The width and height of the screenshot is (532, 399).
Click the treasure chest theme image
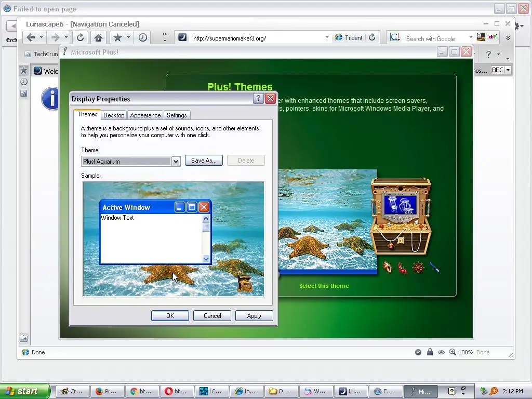[x=401, y=216]
